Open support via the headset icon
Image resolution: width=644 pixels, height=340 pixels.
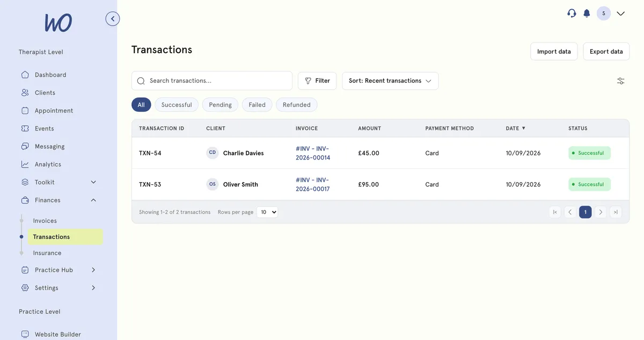pos(572,13)
